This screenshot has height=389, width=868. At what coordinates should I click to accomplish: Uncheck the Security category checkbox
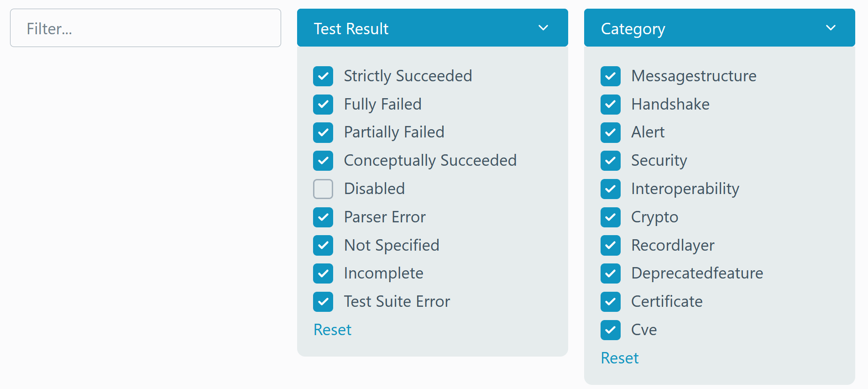pyautogui.click(x=611, y=161)
